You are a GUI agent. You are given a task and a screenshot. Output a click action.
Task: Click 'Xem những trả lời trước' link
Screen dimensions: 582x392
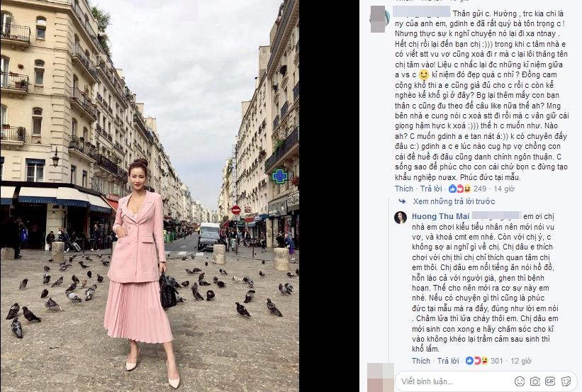[x=454, y=201]
